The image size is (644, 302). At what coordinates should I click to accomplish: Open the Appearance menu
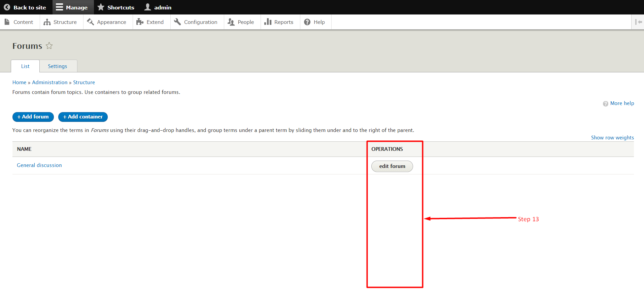pos(107,22)
